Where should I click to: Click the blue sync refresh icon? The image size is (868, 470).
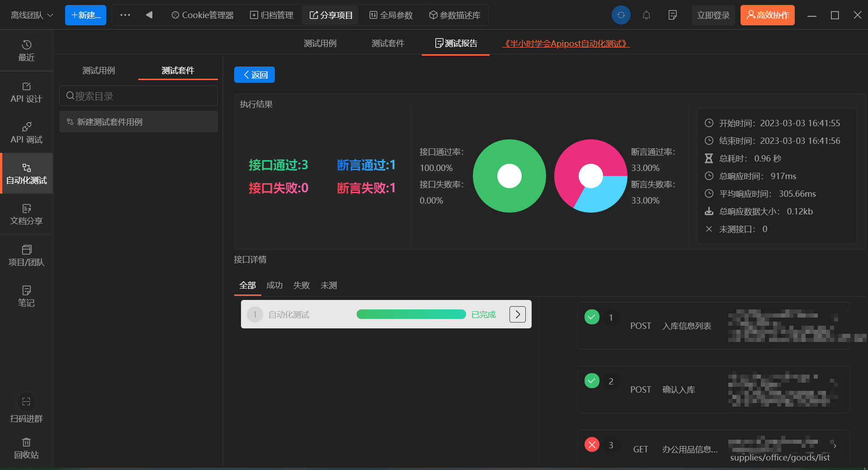point(621,15)
